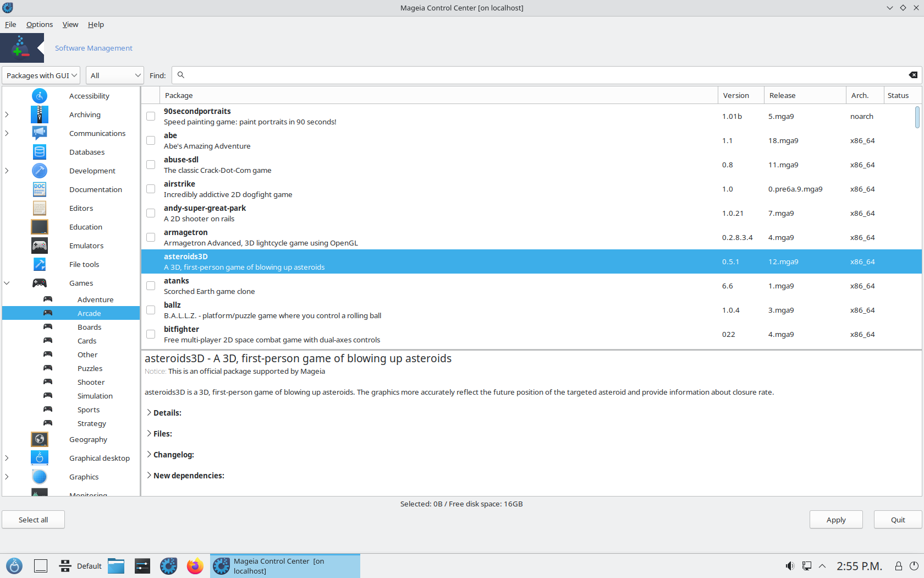Image resolution: width=924 pixels, height=578 pixels.
Task: Open the volume control in system tray
Action: pos(790,566)
